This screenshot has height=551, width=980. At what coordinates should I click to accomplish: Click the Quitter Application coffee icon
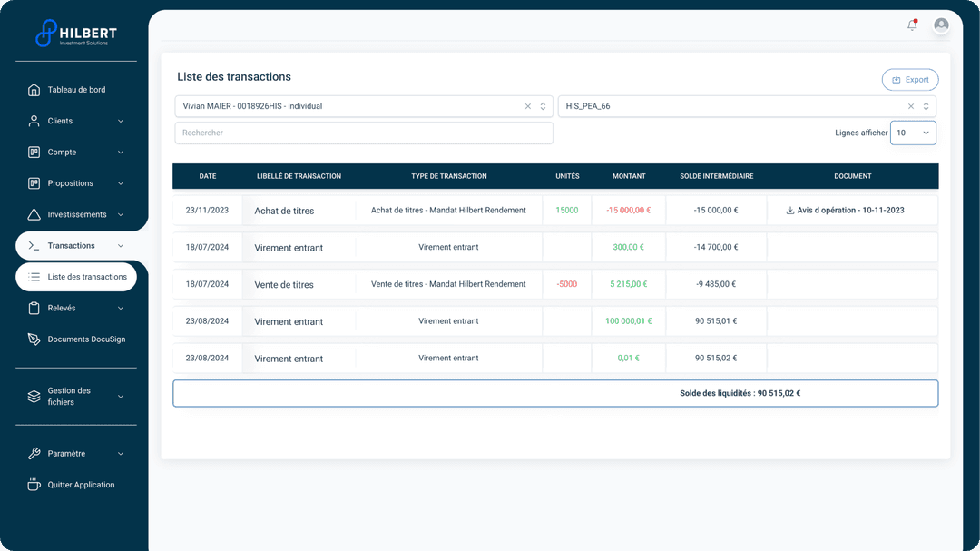pos(34,485)
